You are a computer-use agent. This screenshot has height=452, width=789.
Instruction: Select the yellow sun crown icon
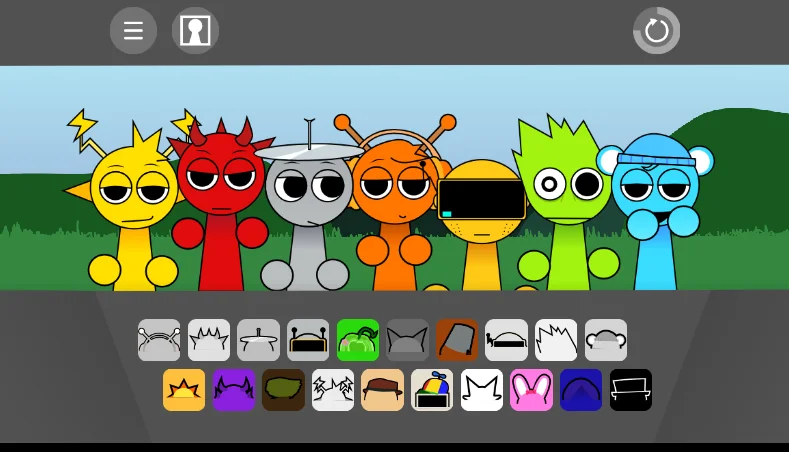[x=184, y=390]
